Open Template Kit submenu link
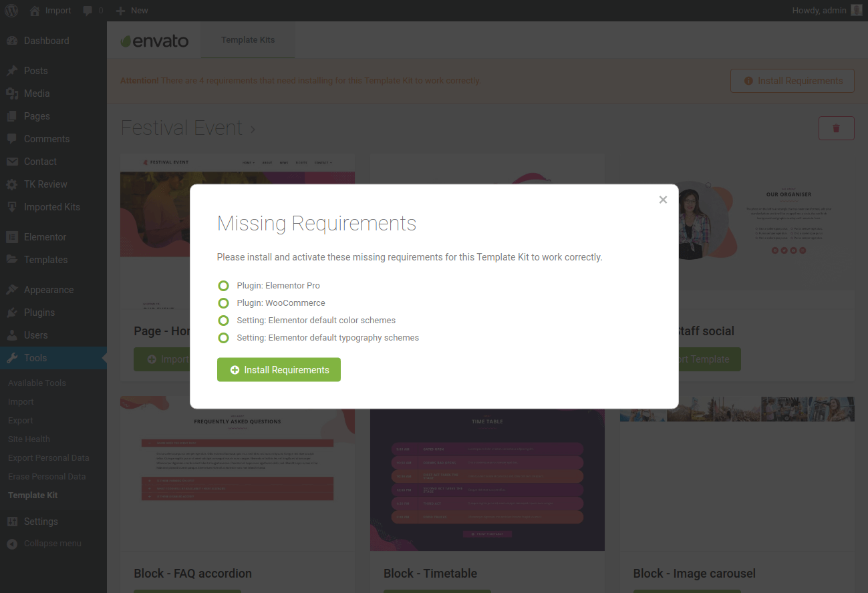 (33, 496)
